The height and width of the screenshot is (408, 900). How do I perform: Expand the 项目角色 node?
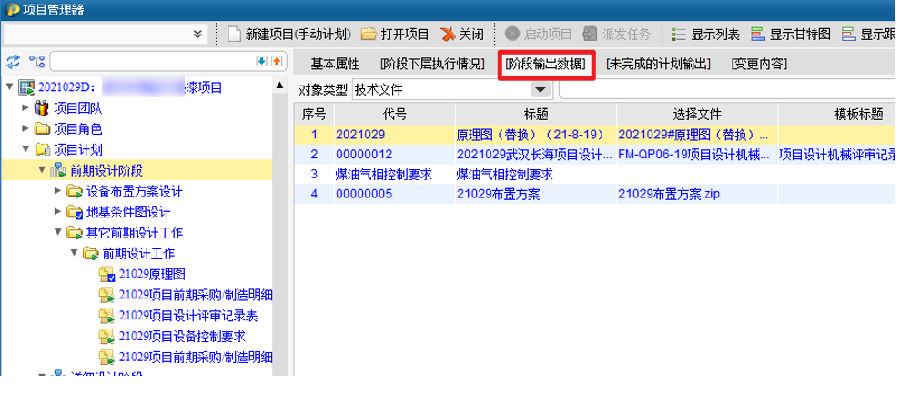click(x=25, y=129)
